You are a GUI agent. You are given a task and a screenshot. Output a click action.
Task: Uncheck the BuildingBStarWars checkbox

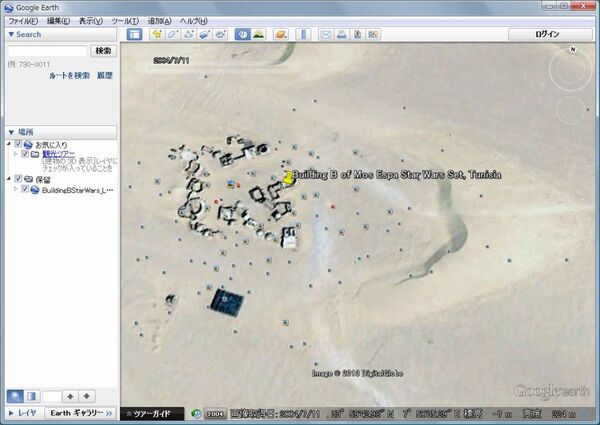click(25, 189)
